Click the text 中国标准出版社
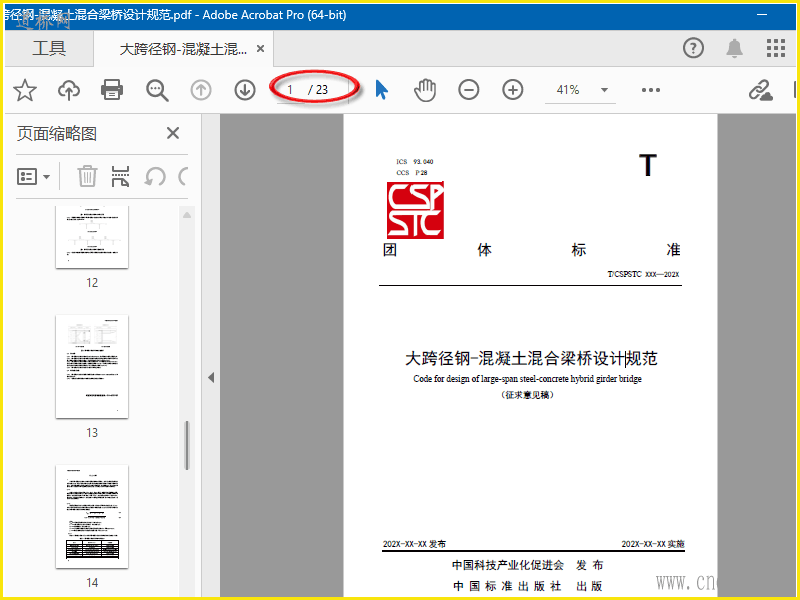The height and width of the screenshot is (600, 800). pos(507,586)
